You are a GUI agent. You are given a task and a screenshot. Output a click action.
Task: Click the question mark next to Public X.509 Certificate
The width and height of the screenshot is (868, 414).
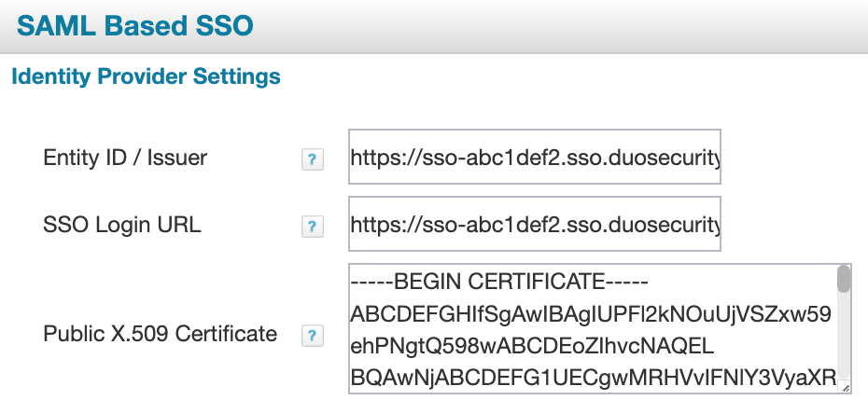(x=313, y=336)
